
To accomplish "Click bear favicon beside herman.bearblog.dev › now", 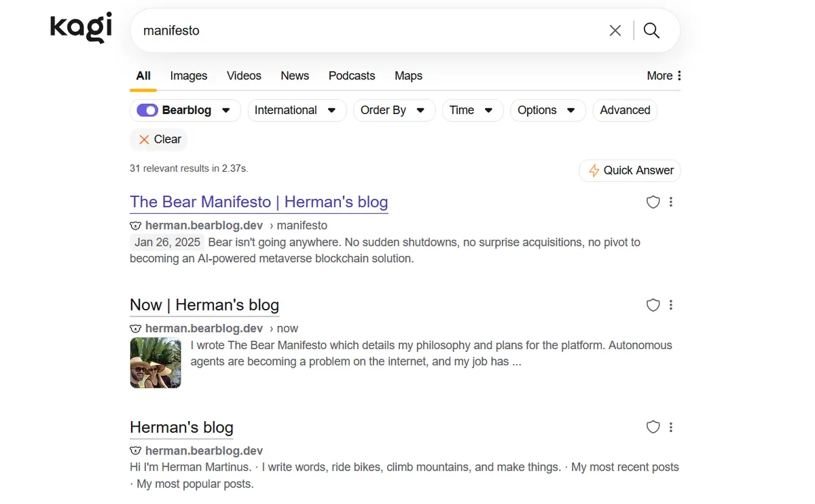I will [136, 329].
